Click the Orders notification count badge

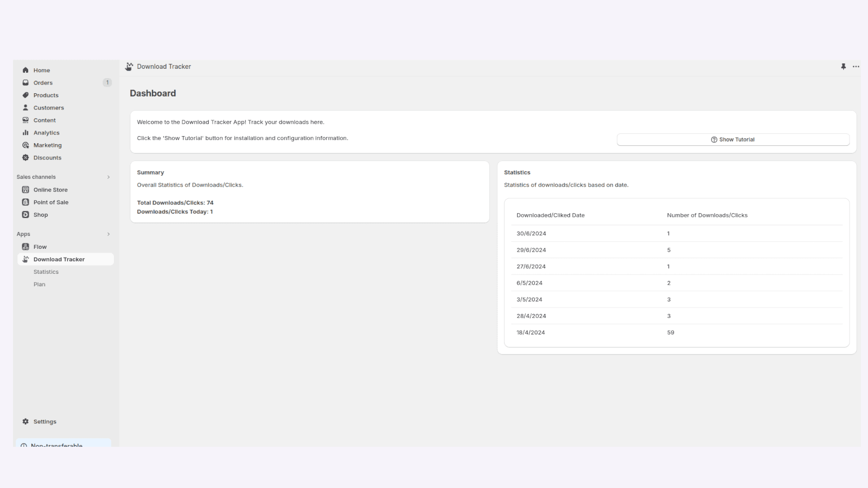click(x=107, y=82)
